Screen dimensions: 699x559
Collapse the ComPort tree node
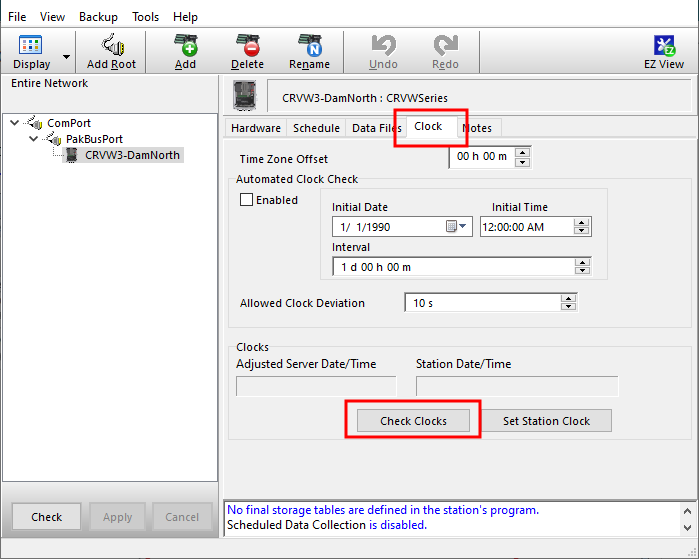[x=14, y=123]
